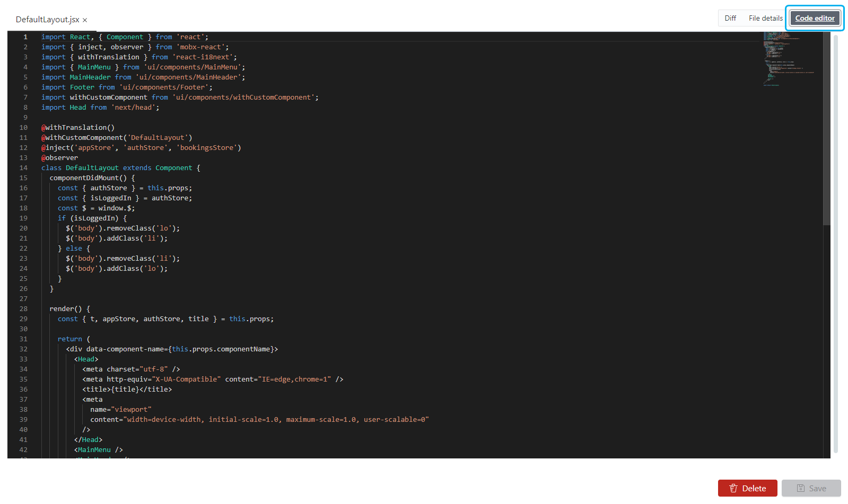Click the componentDidMount() method line

92,178
